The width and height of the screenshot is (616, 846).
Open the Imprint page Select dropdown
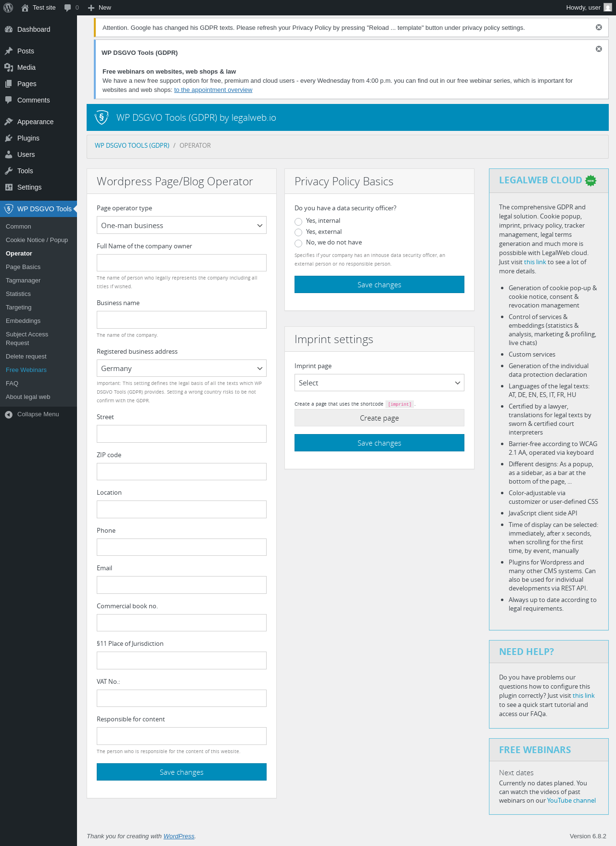pos(379,383)
